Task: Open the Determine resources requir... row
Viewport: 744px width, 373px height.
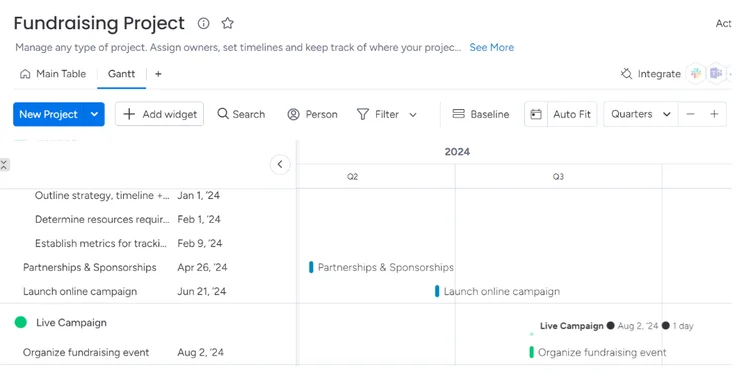Action: 102,219
